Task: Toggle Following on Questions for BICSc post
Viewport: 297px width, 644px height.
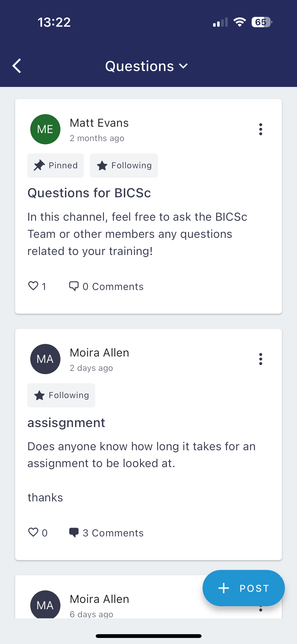Action: click(124, 166)
